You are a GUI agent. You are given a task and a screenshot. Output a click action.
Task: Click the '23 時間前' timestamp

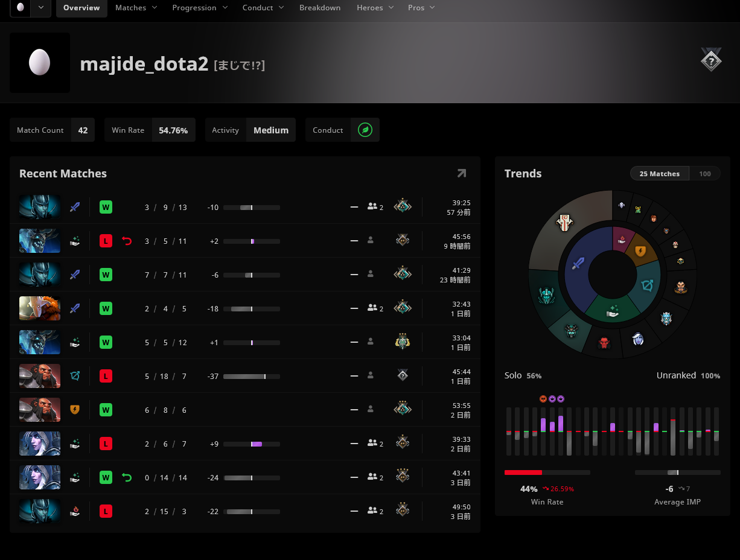[456, 280]
